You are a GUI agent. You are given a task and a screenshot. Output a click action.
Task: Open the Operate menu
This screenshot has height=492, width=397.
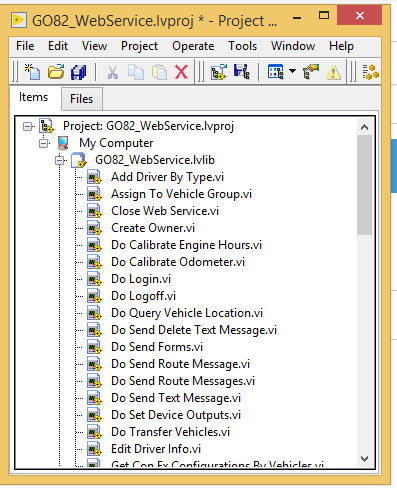coord(193,46)
